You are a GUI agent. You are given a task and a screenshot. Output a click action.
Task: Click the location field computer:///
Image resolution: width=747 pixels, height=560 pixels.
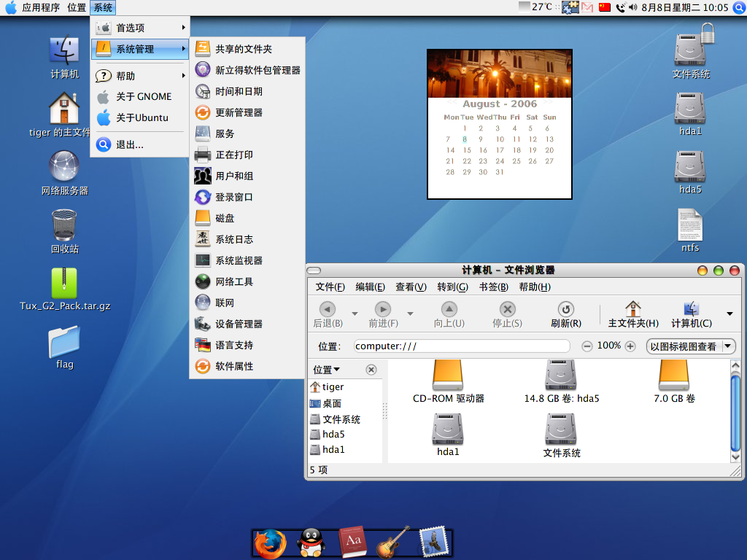click(462, 346)
